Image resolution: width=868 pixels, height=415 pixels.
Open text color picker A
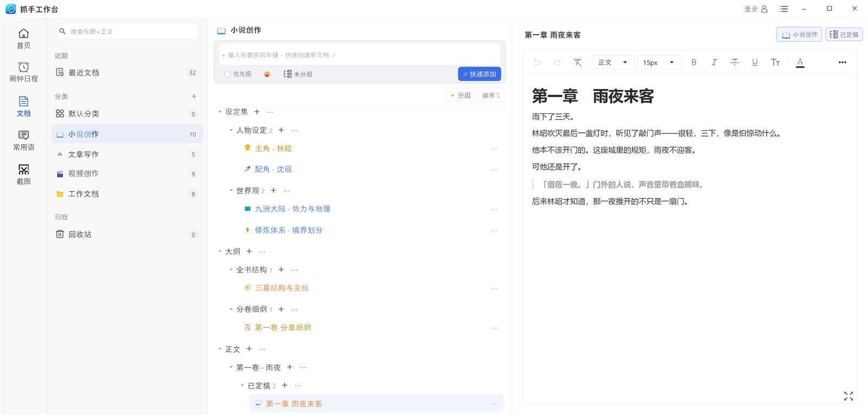click(800, 62)
